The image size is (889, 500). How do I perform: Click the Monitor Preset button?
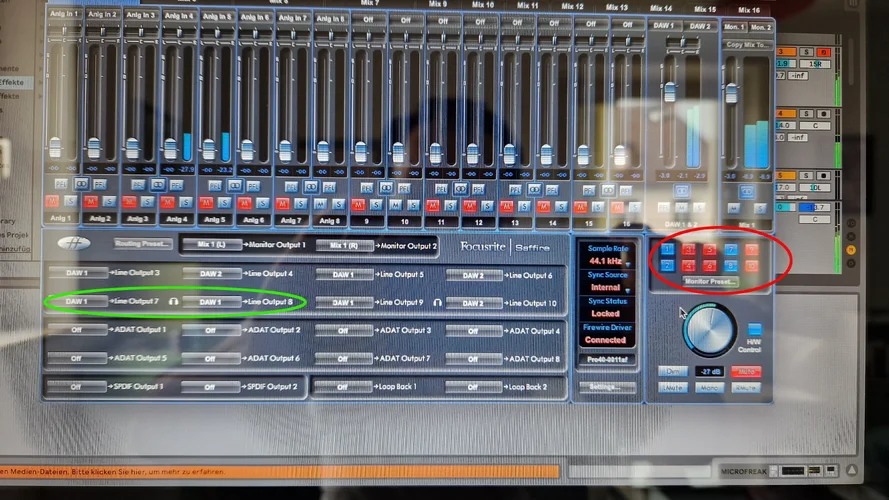(710, 282)
